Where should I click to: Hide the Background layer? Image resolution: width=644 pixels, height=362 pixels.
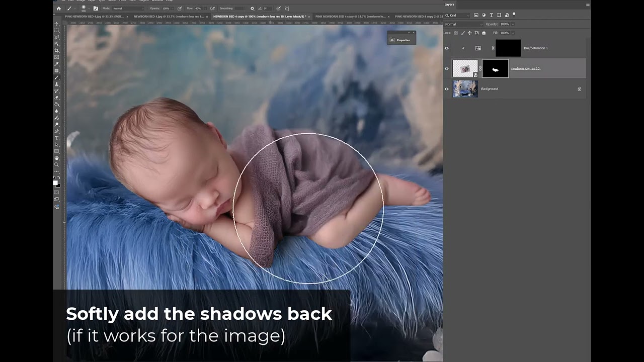point(446,89)
